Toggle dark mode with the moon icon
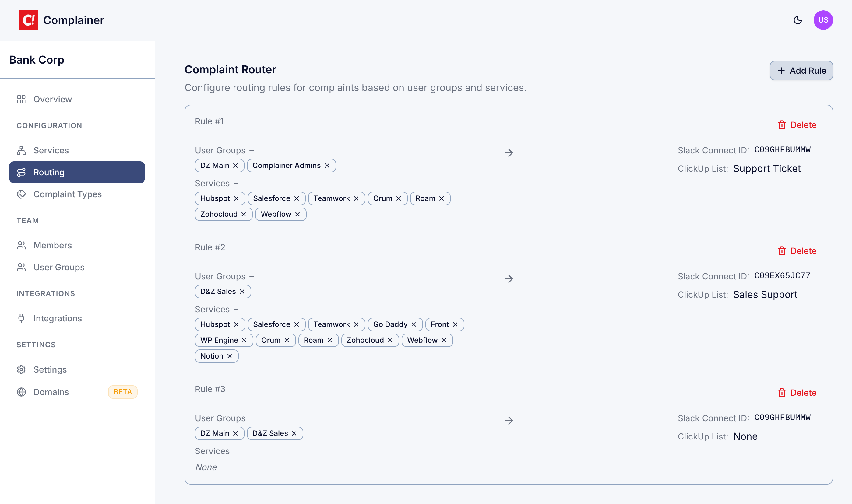This screenshot has height=504, width=852. coord(797,20)
